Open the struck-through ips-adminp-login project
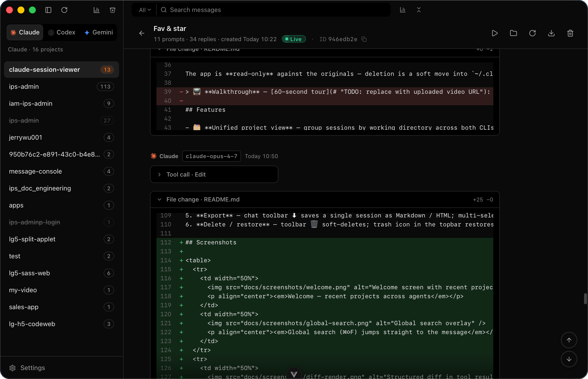Viewport: 588px width, 379px height. tap(62, 222)
